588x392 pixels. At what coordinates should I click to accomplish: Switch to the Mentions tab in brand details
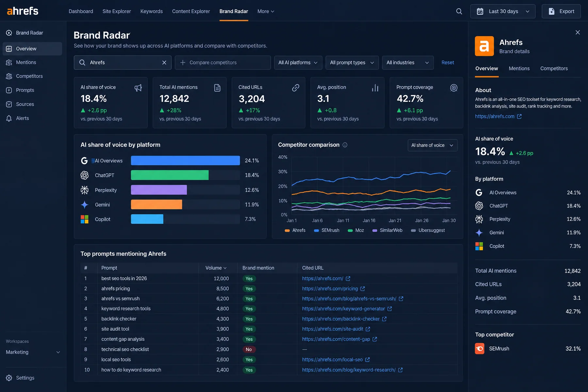pos(519,69)
